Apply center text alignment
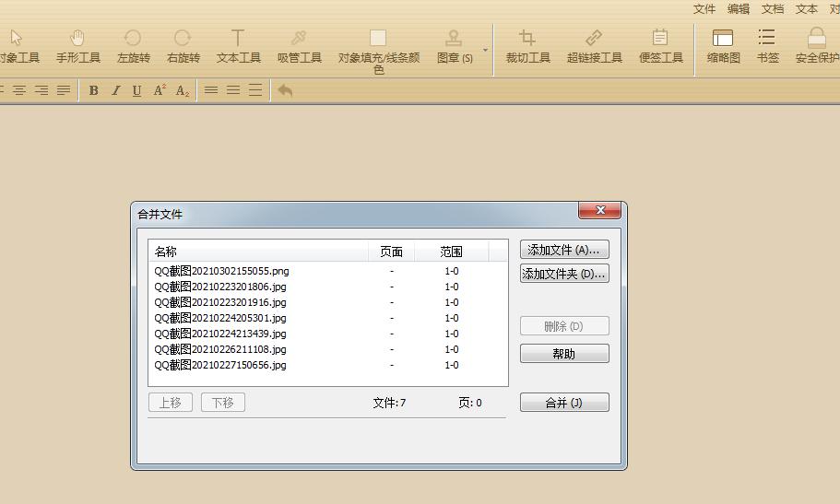Image resolution: width=840 pixels, height=504 pixels. pyautogui.click(x=19, y=90)
